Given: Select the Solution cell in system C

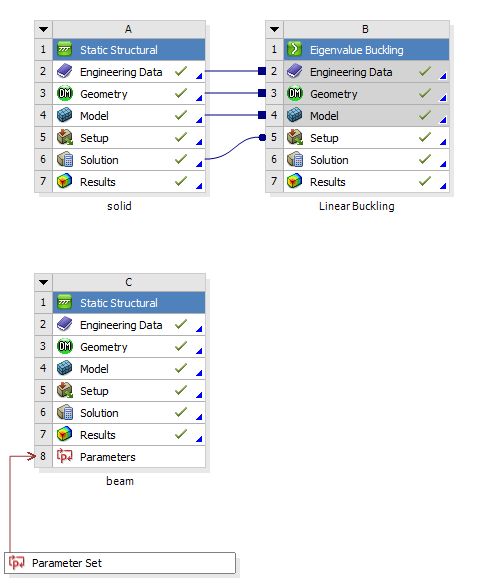Looking at the screenshot, I should click(x=129, y=412).
